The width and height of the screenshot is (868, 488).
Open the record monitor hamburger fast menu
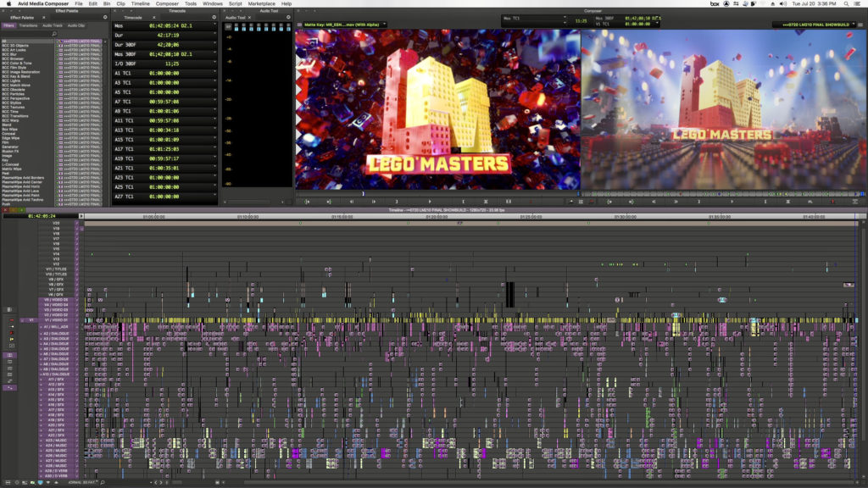860,25
